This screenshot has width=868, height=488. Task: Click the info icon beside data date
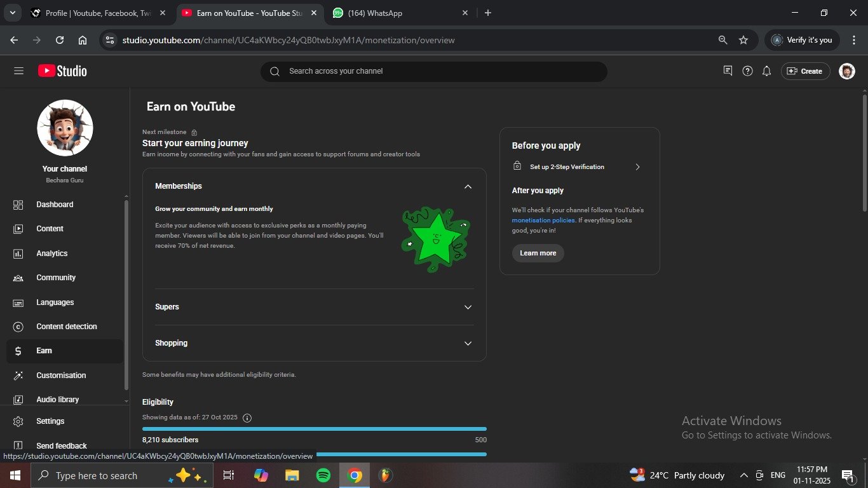[x=247, y=418]
